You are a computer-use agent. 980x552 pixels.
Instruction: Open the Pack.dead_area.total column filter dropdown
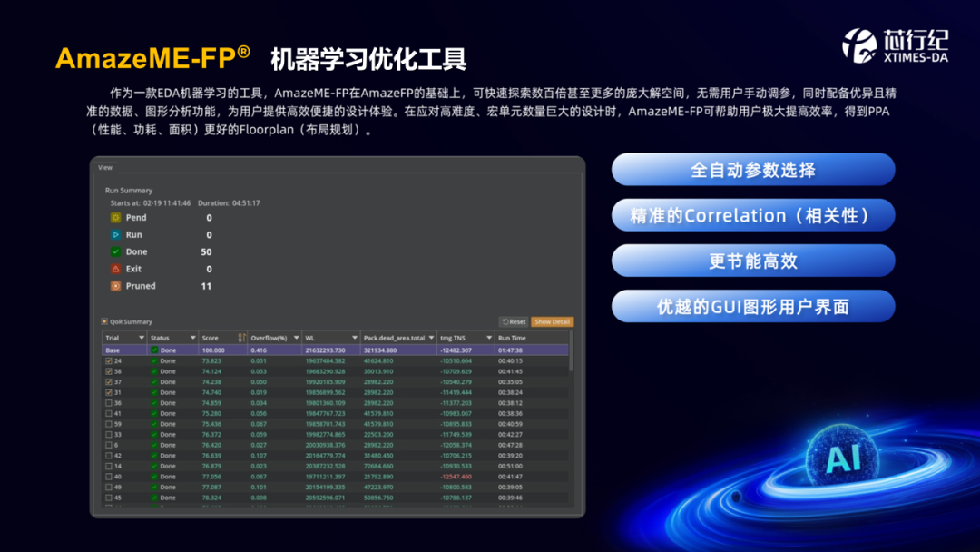[431, 338]
